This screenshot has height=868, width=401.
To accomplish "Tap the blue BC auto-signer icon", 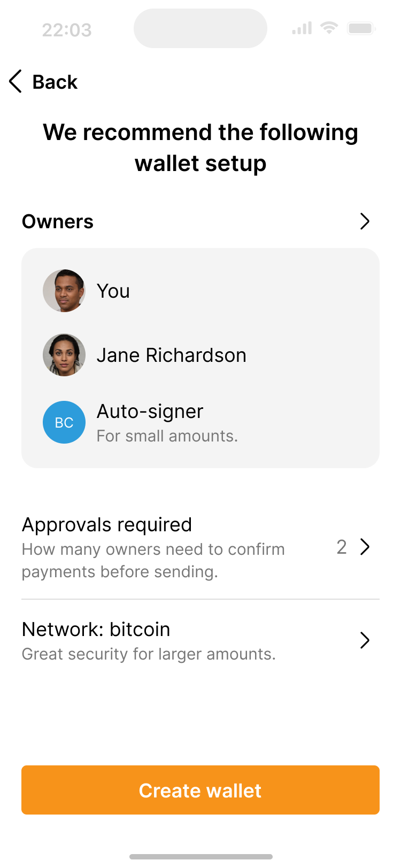I will 64,422.
